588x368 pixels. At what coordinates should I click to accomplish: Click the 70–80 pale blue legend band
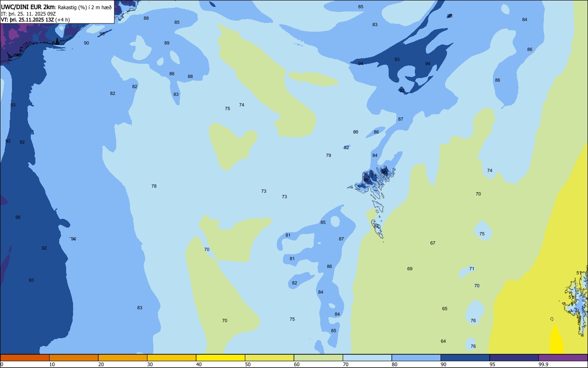[x=367, y=357]
